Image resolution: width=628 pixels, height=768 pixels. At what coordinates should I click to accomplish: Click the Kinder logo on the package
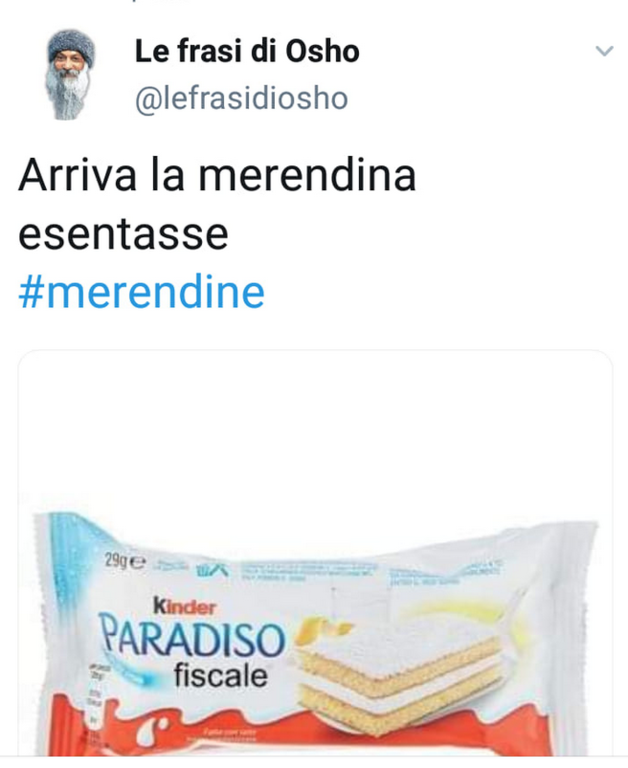(x=185, y=606)
